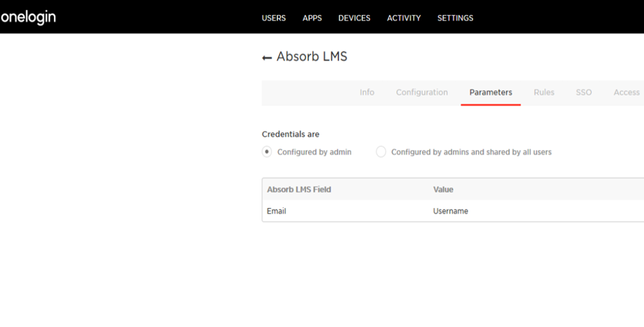Click the Absorb LMS Field column header
The width and height of the screenshot is (644, 327).
(x=298, y=190)
